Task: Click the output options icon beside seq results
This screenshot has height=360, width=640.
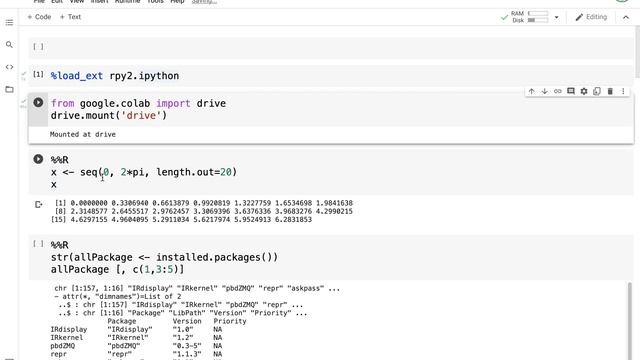Action: [38, 204]
